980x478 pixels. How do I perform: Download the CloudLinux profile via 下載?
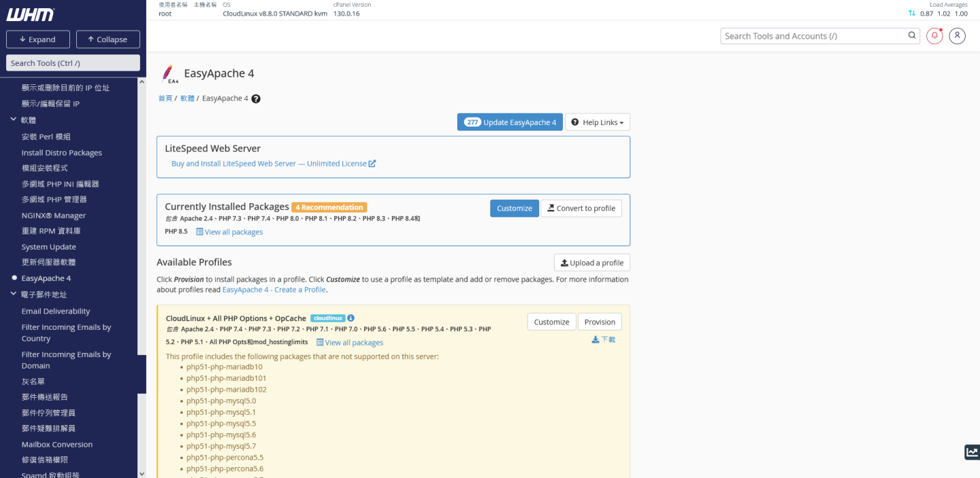[604, 339]
